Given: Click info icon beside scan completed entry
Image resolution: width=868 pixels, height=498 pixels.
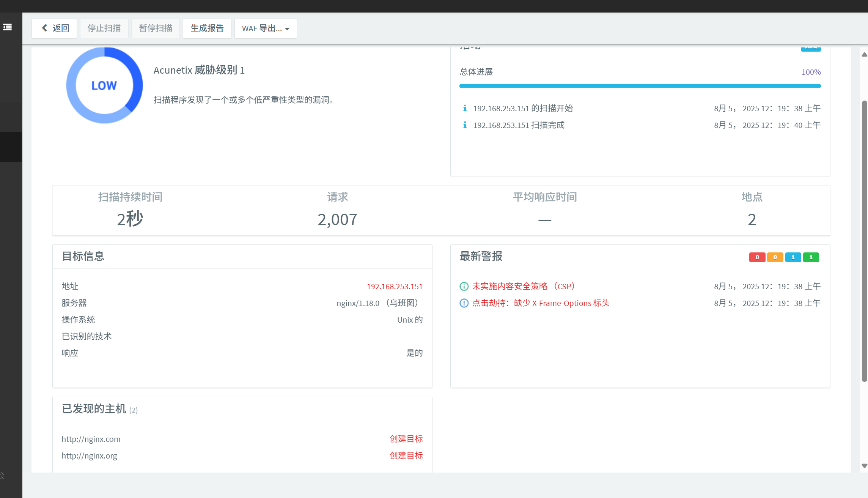Looking at the screenshot, I should pos(465,125).
